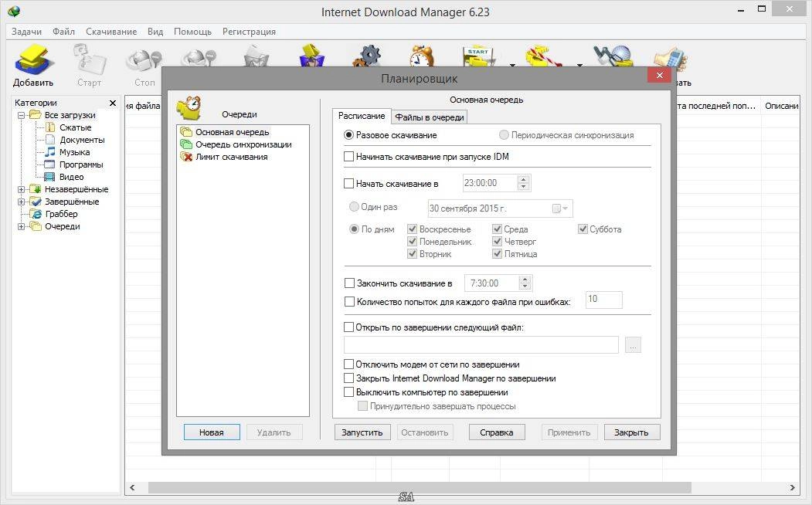Switch to the Файлы в очереди tab
This screenshot has height=505, width=812.
(430, 117)
